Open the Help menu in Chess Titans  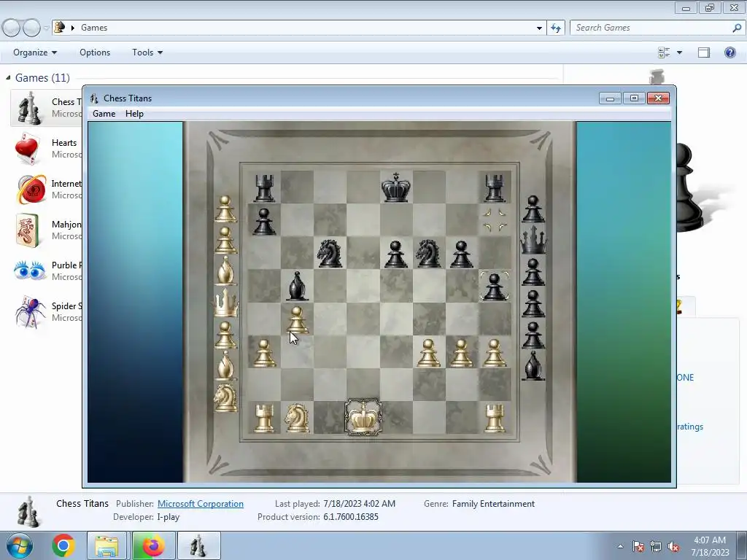tap(134, 114)
